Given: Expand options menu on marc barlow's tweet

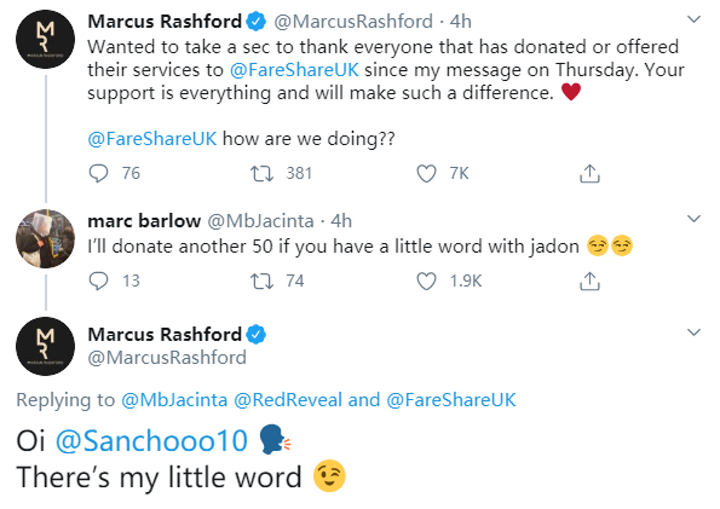Looking at the screenshot, I should (x=693, y=219).
